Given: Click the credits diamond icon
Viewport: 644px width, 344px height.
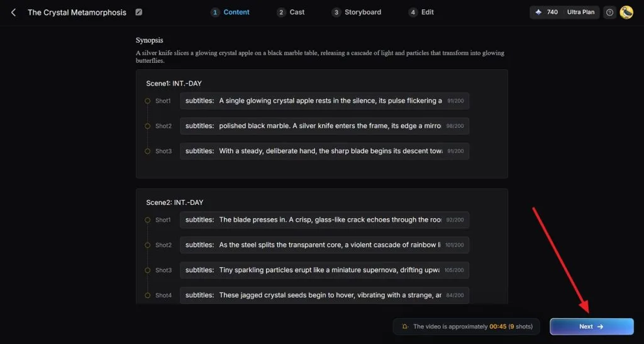Looking at the screenshot, I should pyautogui.click(x=538, y=13).
